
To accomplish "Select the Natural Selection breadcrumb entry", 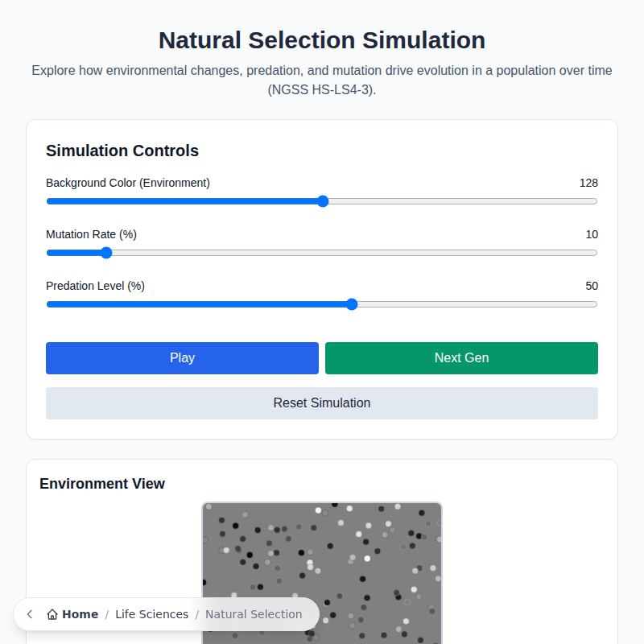I will [254, 614].
